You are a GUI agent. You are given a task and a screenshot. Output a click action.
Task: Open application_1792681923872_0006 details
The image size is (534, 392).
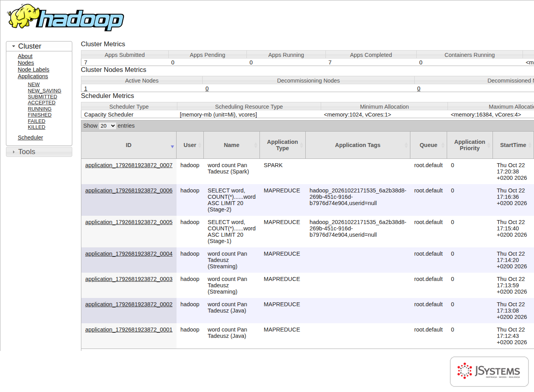click(129, 190)
